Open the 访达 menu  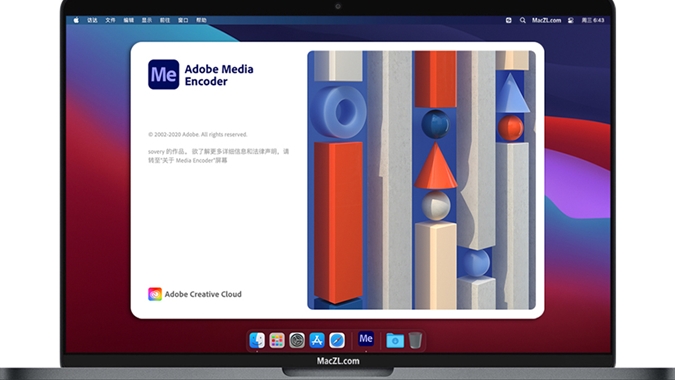[x=92, y=20]
